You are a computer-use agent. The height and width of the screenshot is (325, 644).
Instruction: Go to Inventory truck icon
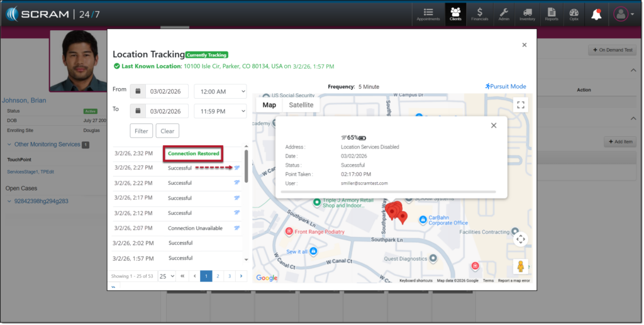click(527, 14)
